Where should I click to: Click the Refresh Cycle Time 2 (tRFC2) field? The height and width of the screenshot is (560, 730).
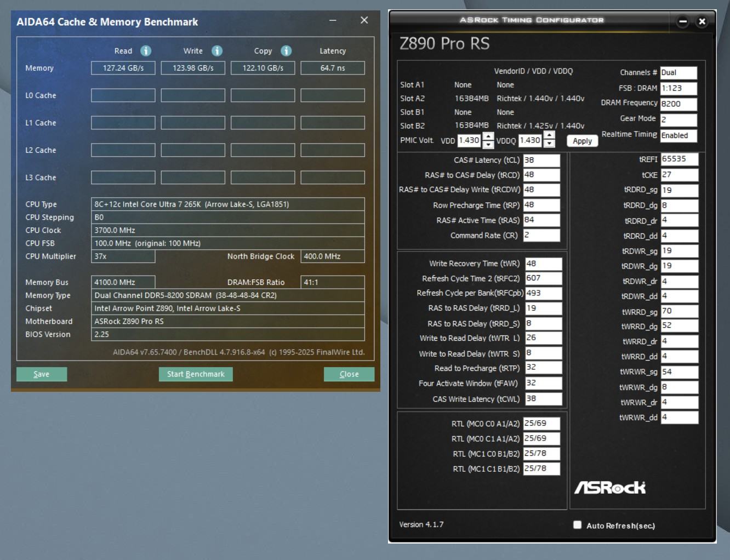click(544, 278)
